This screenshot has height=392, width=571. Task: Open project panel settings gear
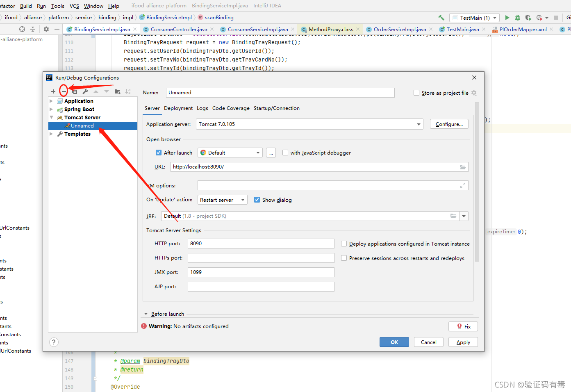point(46,29)
